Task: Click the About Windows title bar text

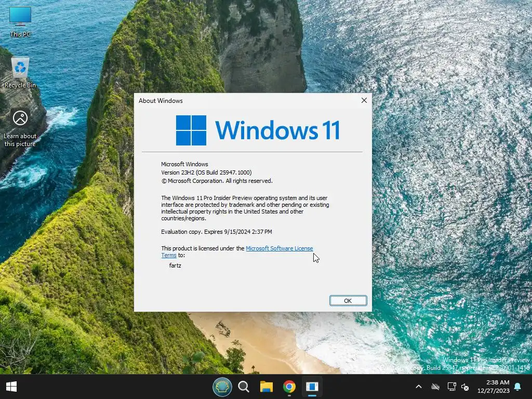Action: tap(161, 101)
